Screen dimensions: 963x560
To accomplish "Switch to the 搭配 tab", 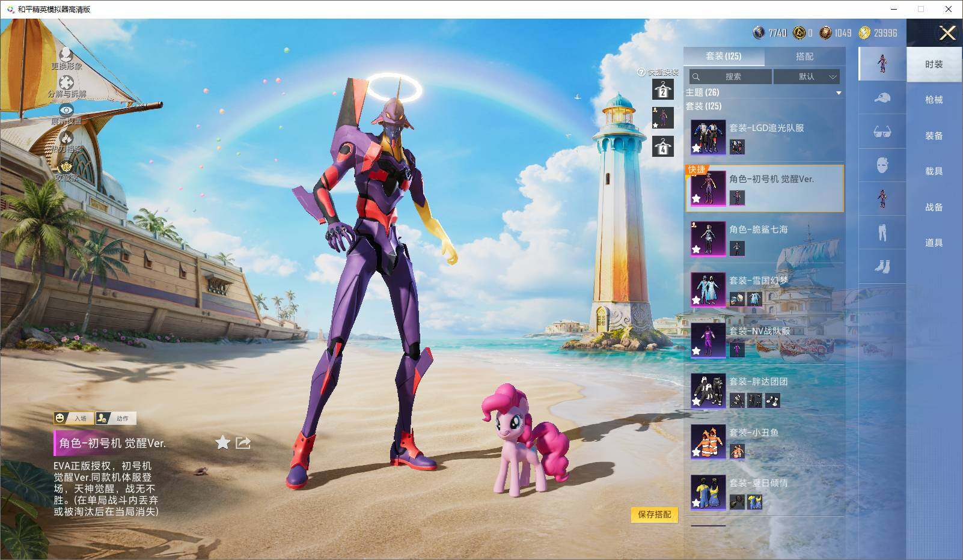I will click(x=805, y=56).
